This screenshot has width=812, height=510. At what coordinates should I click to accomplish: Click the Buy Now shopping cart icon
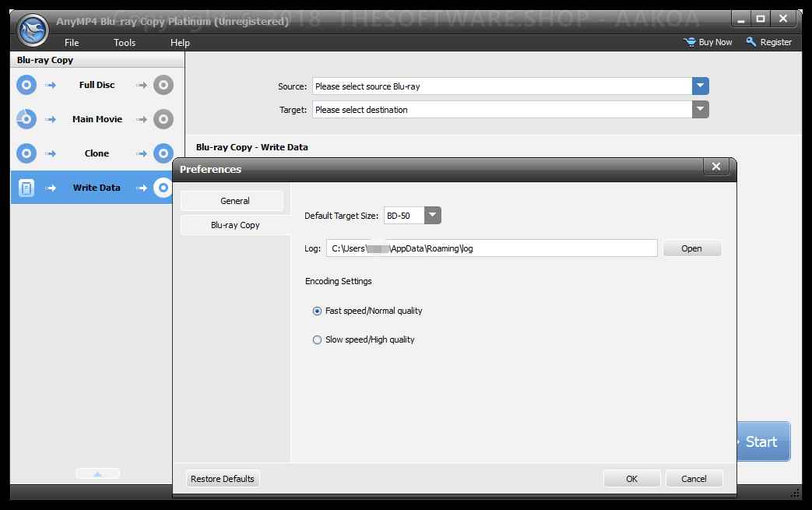[689, 42]
